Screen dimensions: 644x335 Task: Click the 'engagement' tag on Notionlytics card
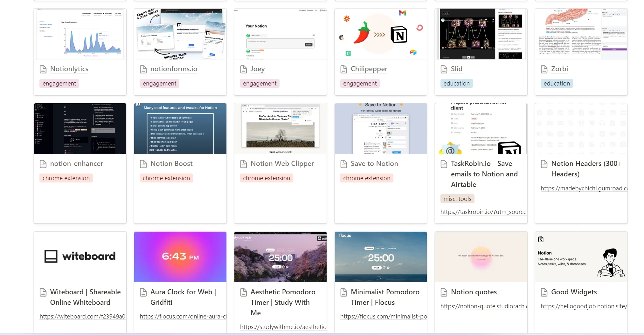[x=59, y=84]
